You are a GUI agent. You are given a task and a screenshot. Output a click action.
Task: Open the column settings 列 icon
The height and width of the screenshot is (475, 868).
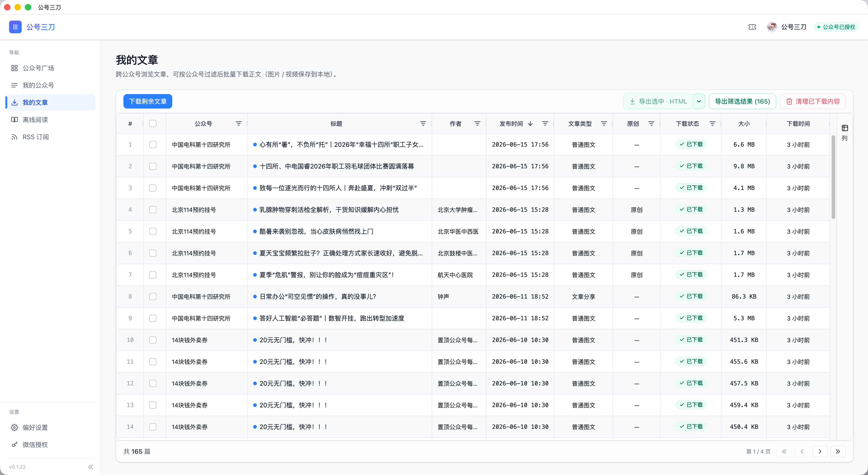pyautogui.click(x=845, y=133)
